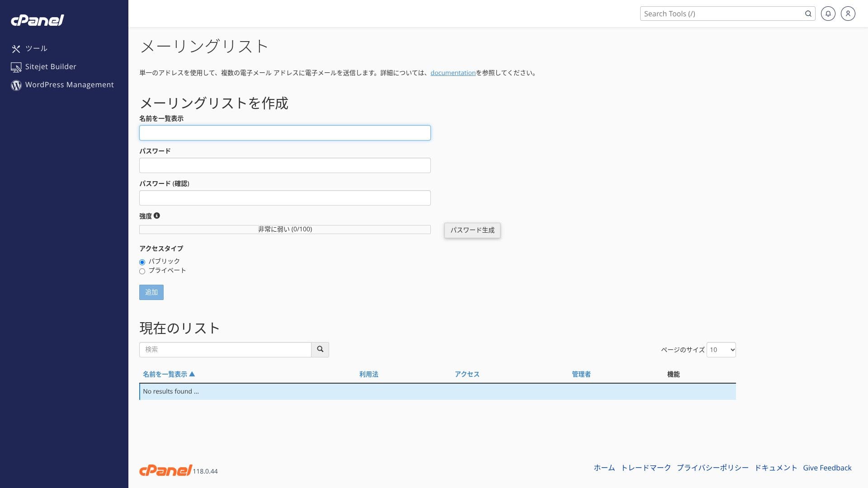
Task: Open the page size dropdown
Action: 721,350
